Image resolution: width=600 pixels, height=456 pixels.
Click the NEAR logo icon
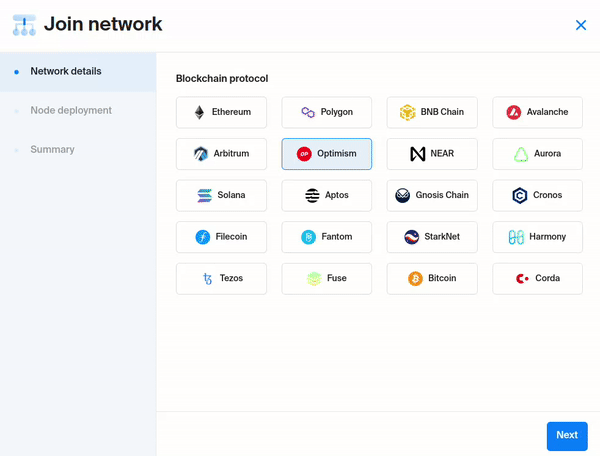pyautogui.click(x=417, y=154)
